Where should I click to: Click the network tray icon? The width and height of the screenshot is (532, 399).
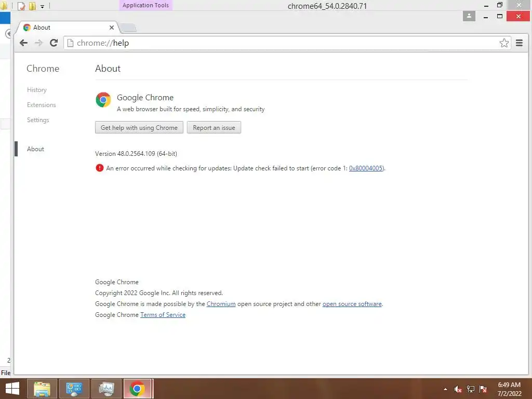(x=471, y=389)
